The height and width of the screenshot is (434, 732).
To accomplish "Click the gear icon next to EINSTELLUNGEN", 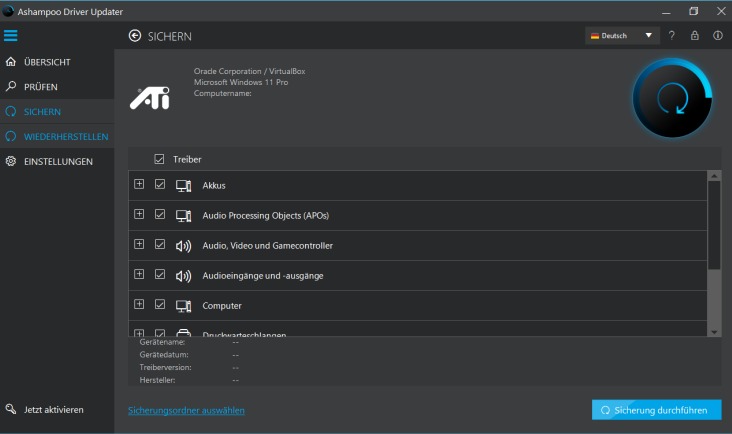I will (x=11, y=161).
